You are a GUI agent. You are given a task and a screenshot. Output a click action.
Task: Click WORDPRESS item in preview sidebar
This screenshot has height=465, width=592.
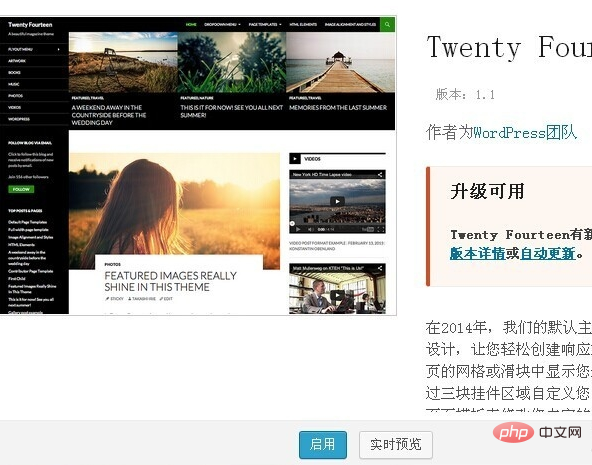click(x=19, y=119)
